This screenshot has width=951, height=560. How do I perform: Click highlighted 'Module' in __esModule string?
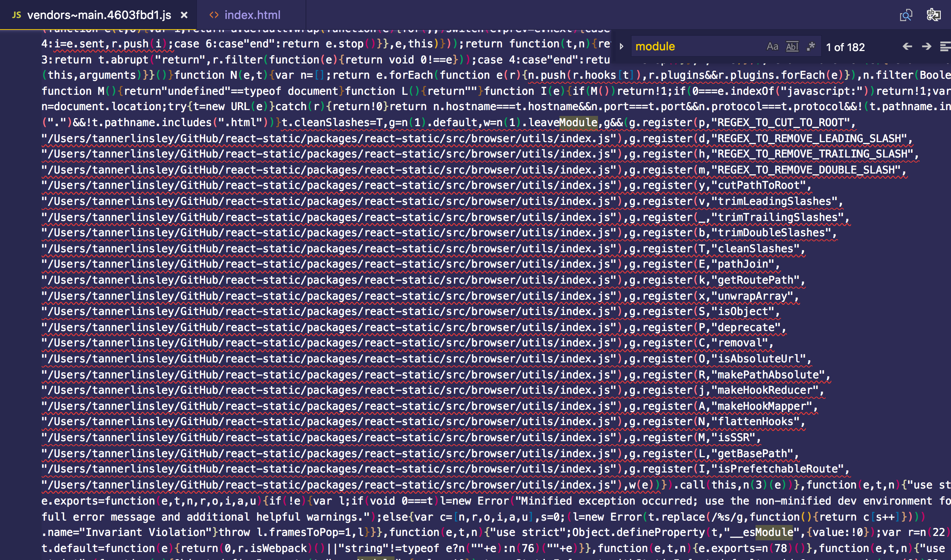[774, 532]
